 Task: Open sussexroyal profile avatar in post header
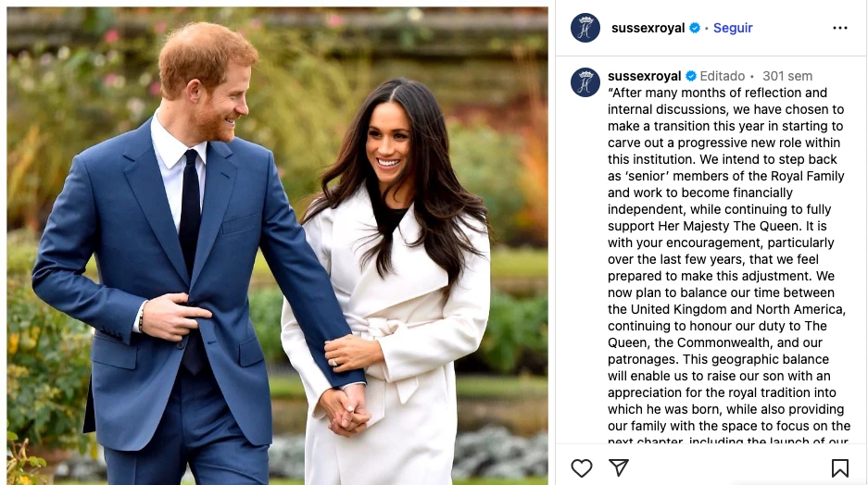[x=585, y=28]
